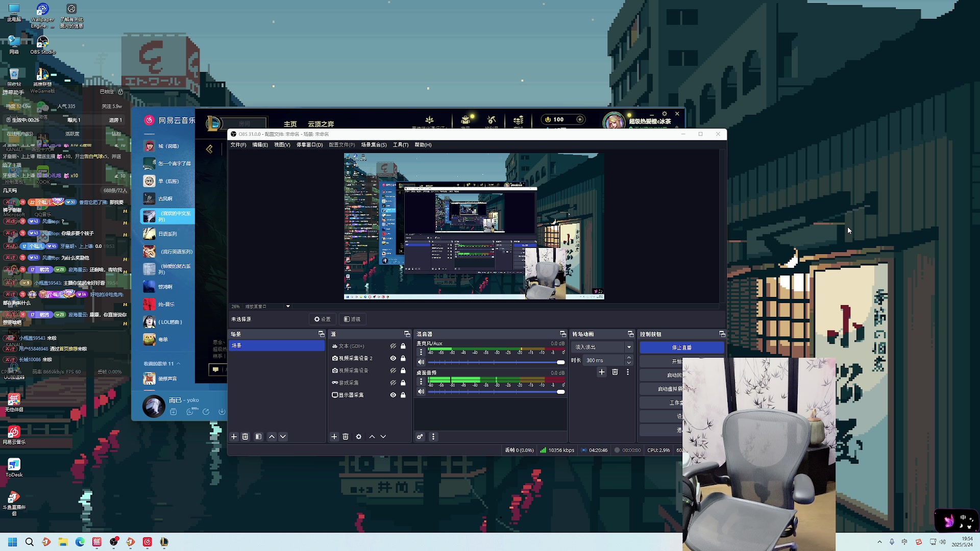Show the 文本 (GDI+) source
Image resolution: width=980 pixels, height=551 pixels.
pyautogui.click(x=393, y=346)
